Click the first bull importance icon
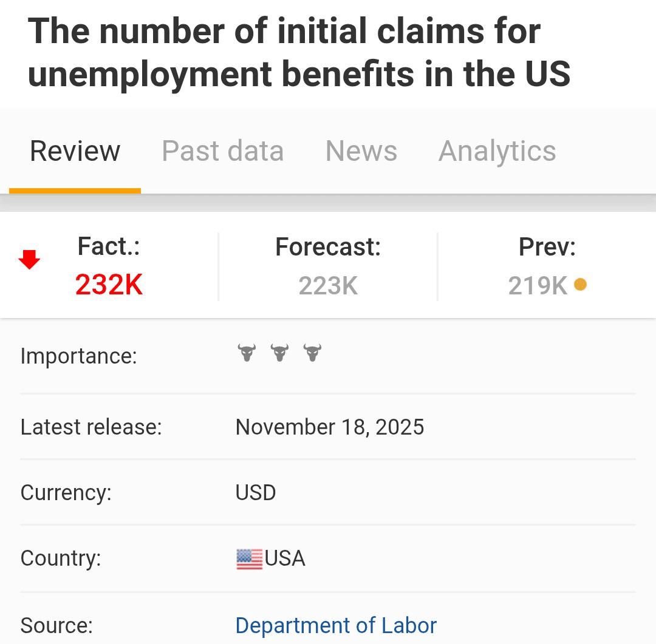 click(247, 353)
